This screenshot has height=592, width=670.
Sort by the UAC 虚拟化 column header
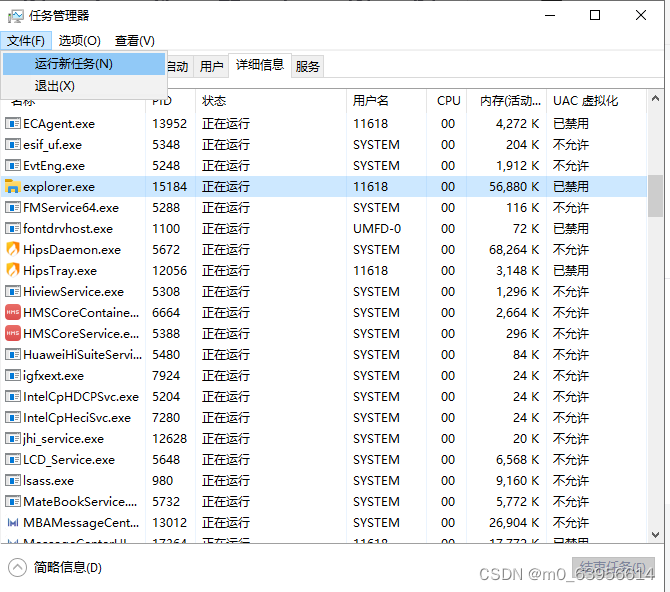597,101
